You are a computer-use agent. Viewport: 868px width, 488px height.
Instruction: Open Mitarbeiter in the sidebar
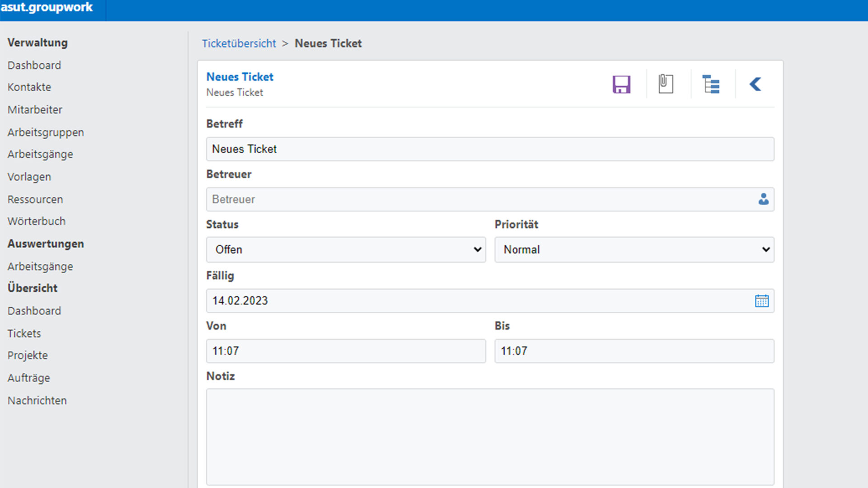click(35, 110)
